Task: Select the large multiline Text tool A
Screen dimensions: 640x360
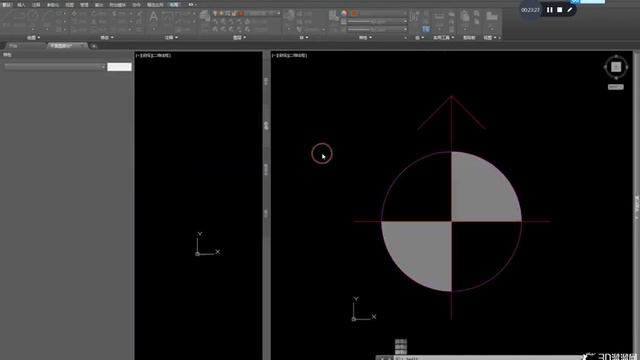Action: point(153,17)
